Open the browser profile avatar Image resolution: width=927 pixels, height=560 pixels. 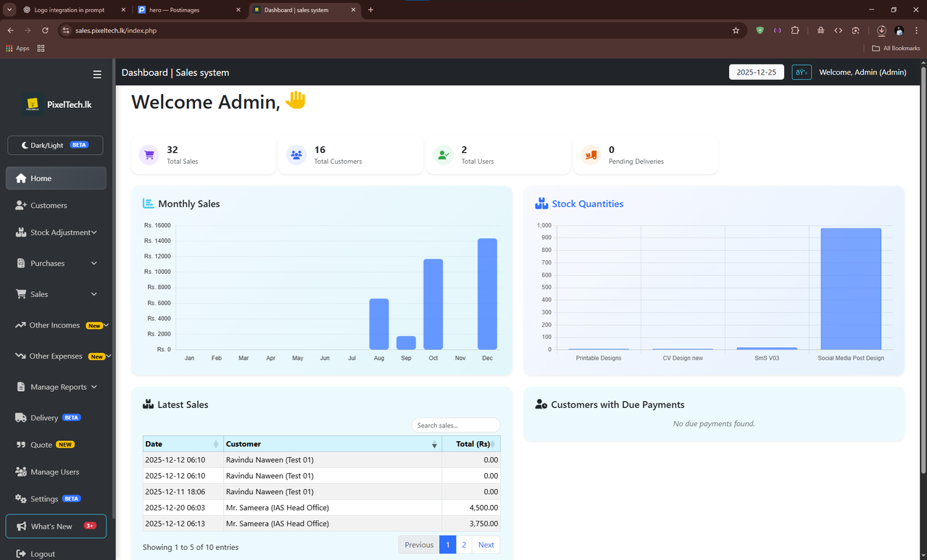point(899,30)
